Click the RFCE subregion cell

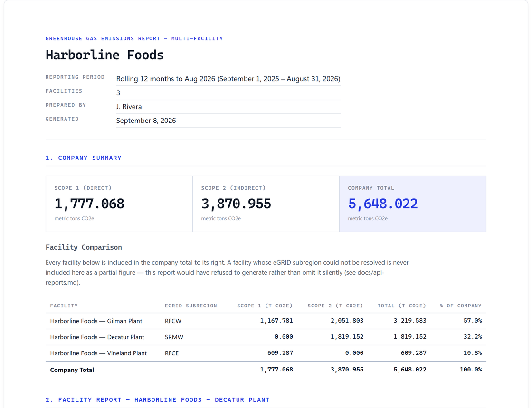[x=171, y=353]
